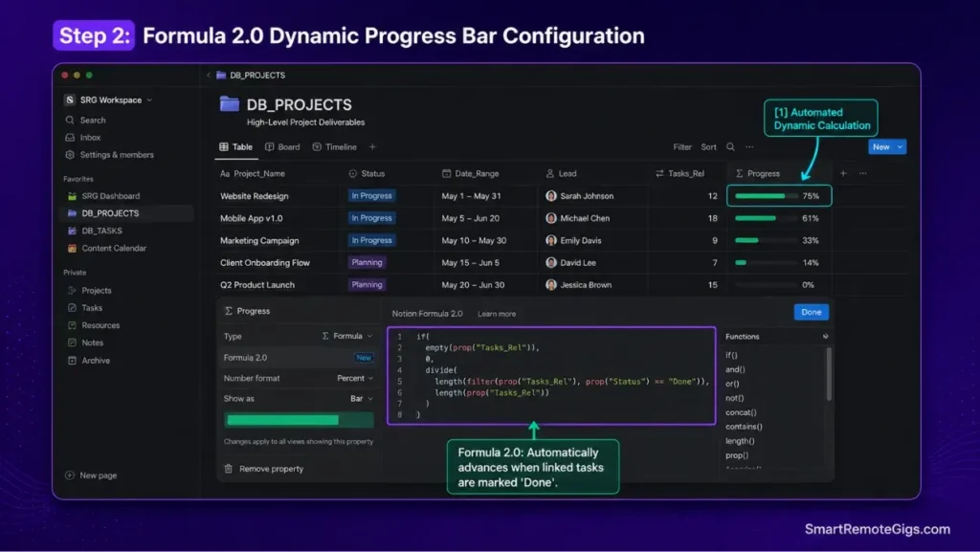Insert the contains() function
The height and width of the screenshot is (552, 980).
744,427
